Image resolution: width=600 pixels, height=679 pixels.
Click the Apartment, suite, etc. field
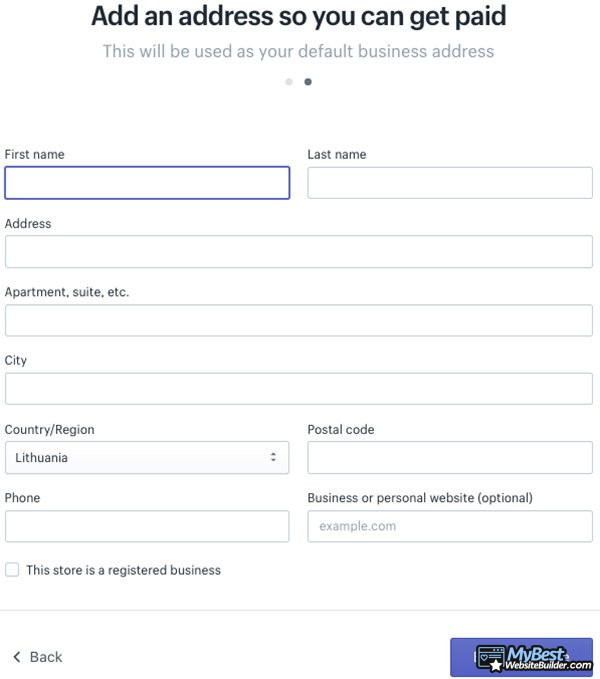pyautogui.click(x=299, y=320)
